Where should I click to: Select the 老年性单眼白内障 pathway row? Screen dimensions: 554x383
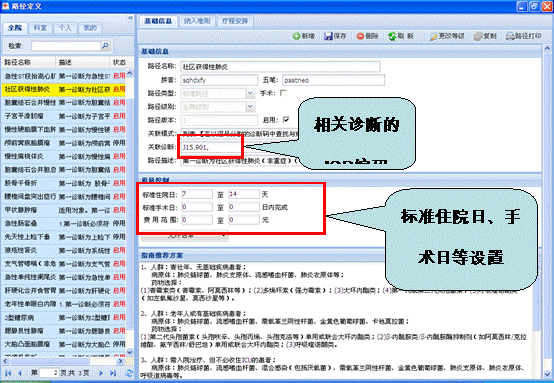[x=64, y=304]
